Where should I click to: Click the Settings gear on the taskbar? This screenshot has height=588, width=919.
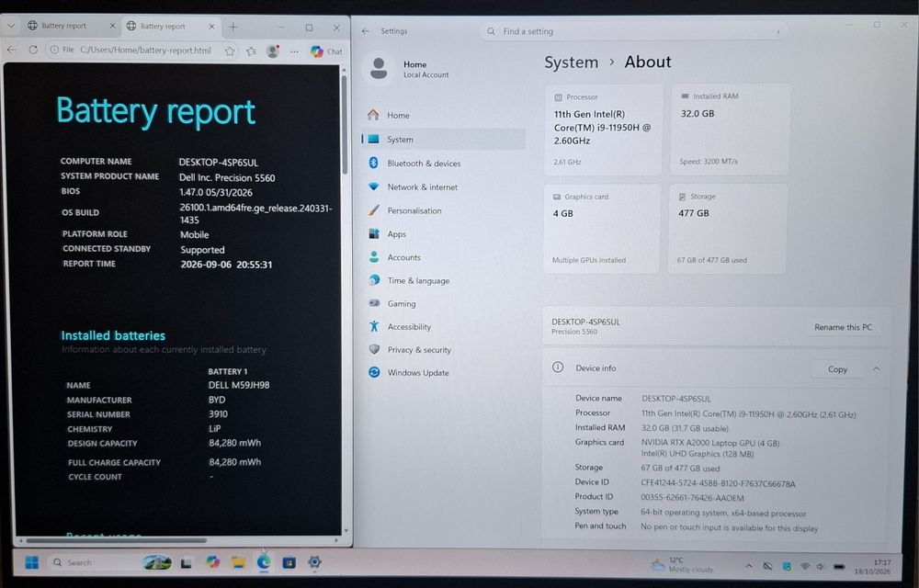[314, 562]
